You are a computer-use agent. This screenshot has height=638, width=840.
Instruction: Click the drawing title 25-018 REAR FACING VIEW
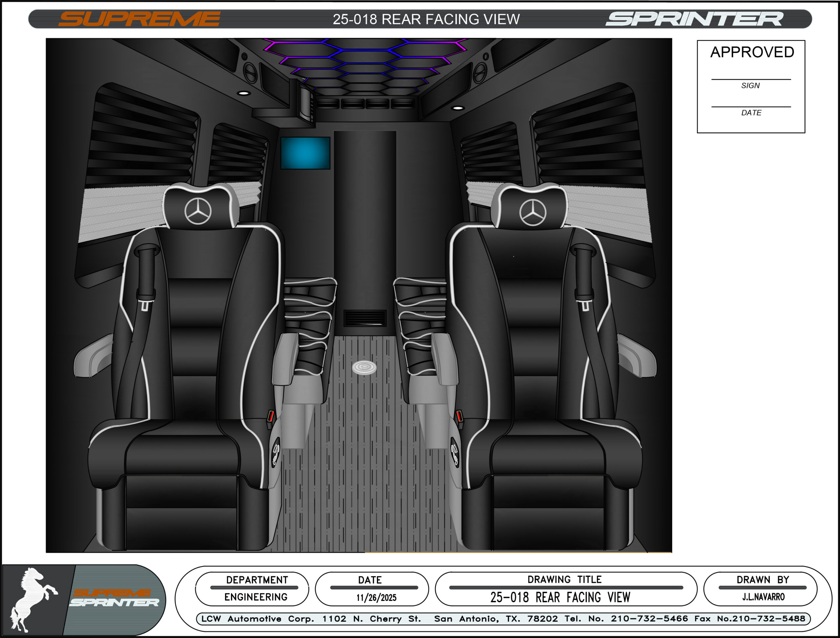coord(560,597)
